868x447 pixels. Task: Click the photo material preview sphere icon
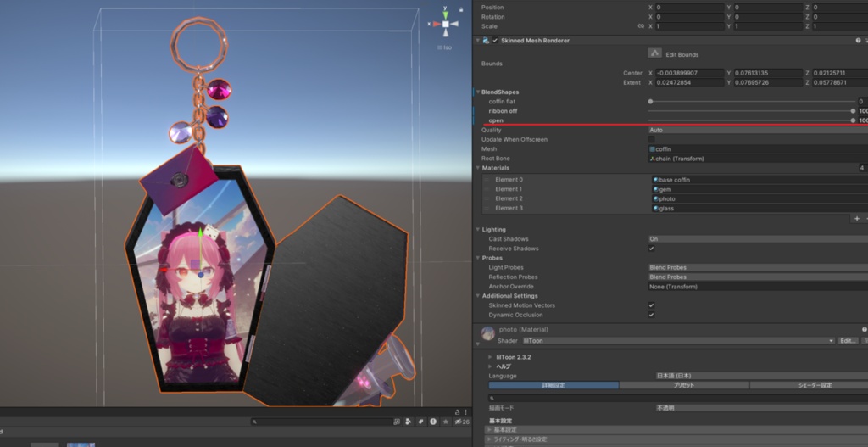click(x=487, y=332)
